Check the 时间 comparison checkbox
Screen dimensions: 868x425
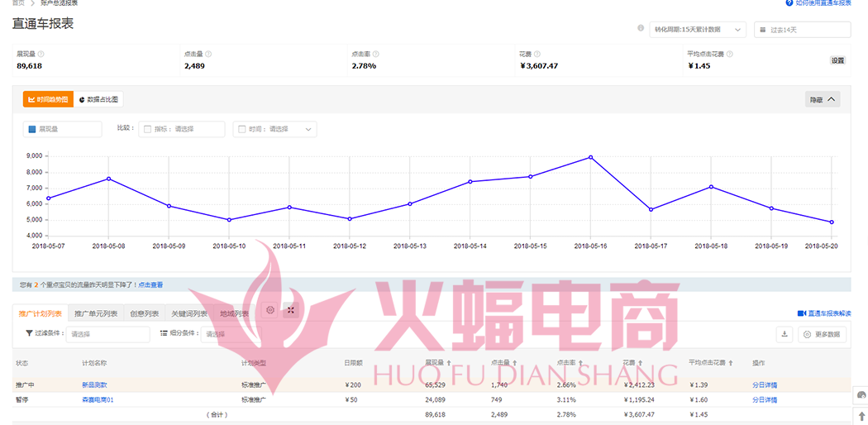241,129
